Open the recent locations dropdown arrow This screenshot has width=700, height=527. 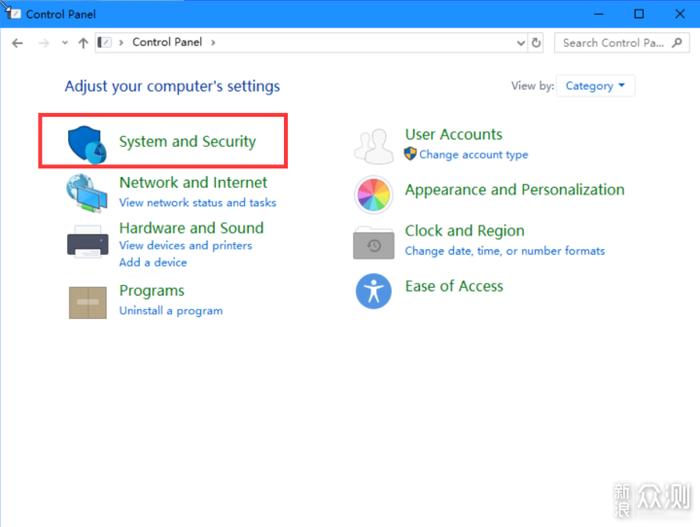pyautogui.click(x=65, y=43)
